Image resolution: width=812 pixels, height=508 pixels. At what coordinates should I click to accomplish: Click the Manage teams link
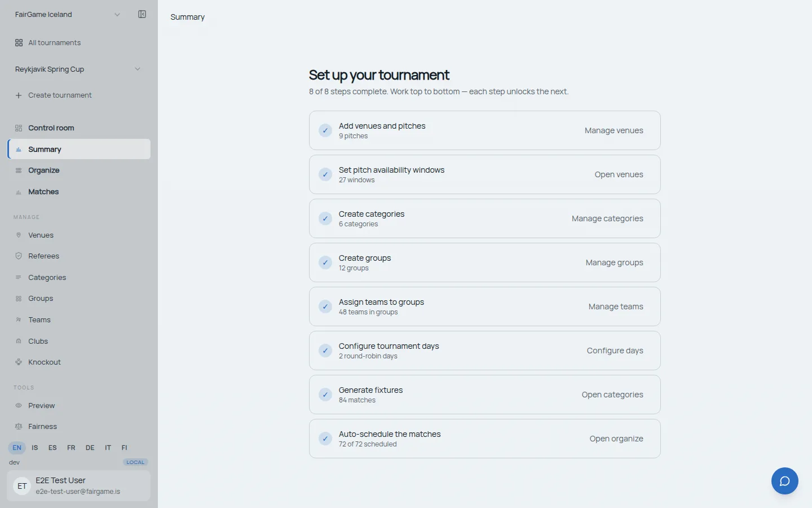click(x=616, y=306)
